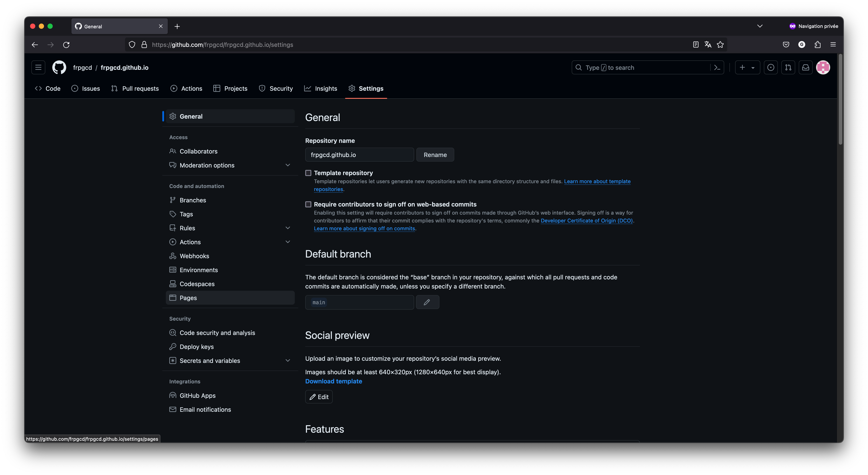Screen dimensions: 868x475
Task: Expand the Rules section chevron
Action: click(287, 228)
